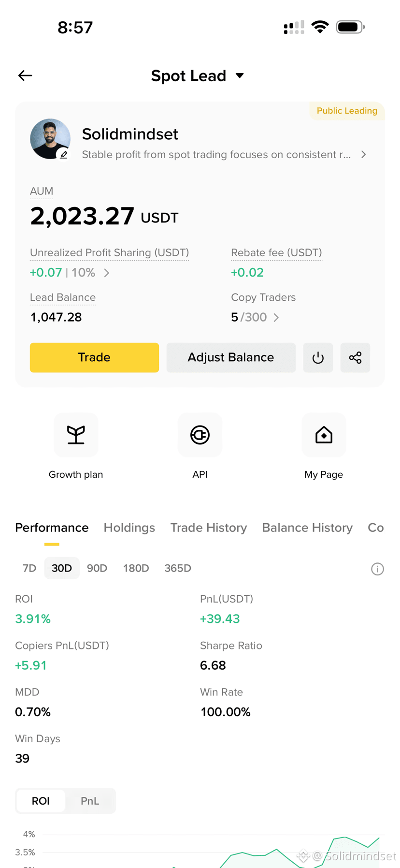Select the 7D time range

tap(29, 568)
